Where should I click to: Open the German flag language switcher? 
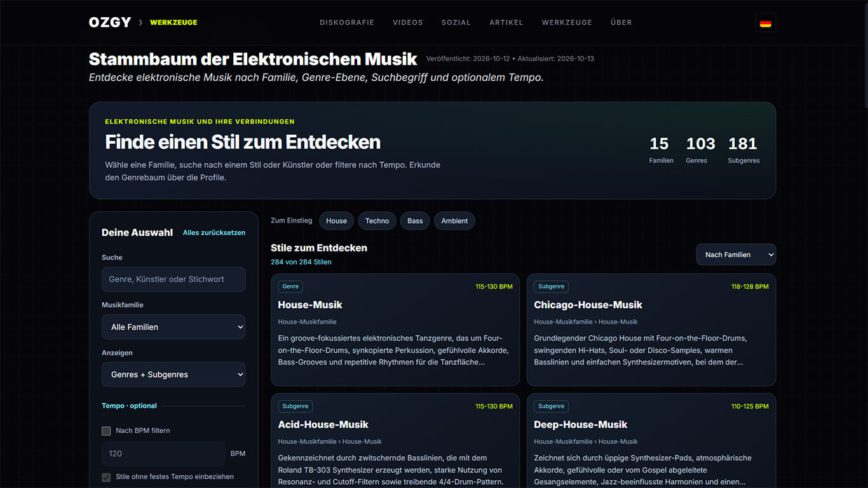(x=766, y=23)
